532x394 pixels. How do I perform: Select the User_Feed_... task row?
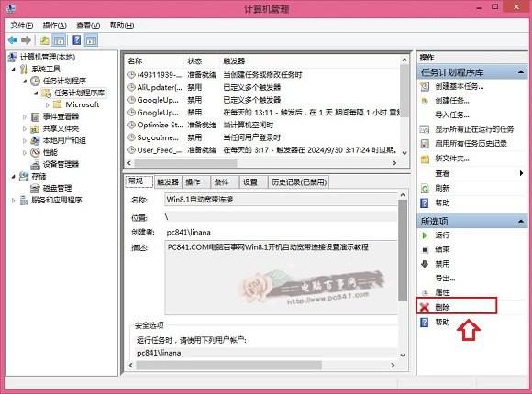[x=263, y=150]
